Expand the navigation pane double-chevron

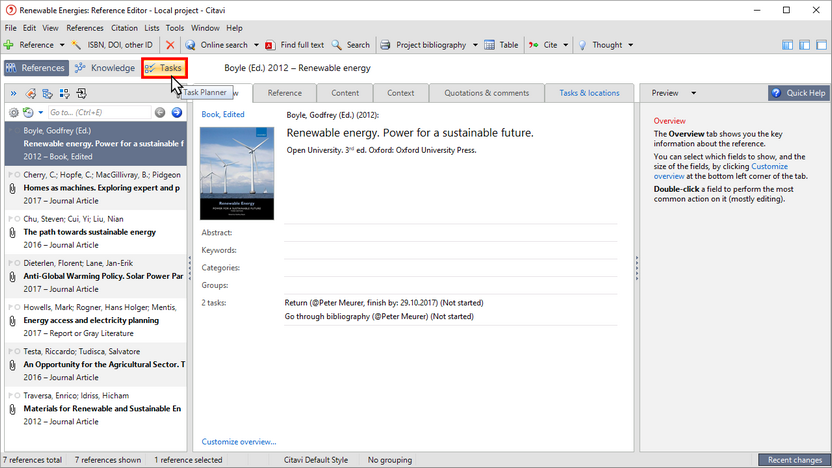[13, 94]
